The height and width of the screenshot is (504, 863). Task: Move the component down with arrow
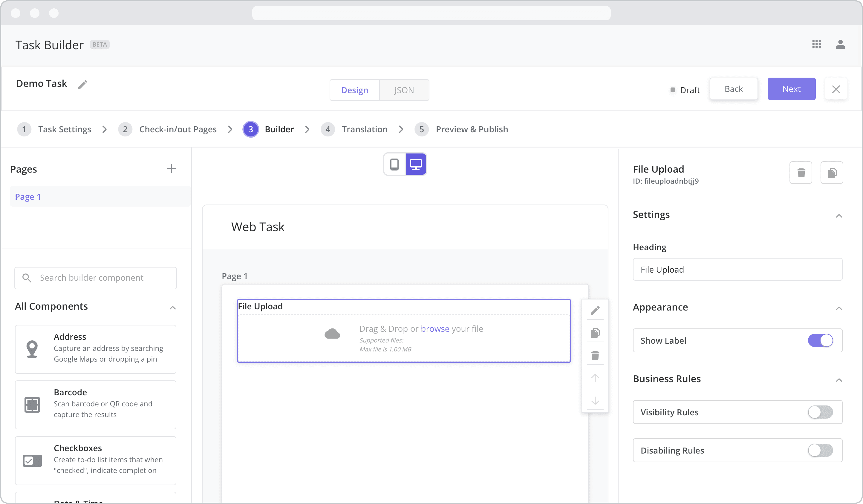pyautogui.click(x=595, y=401)
